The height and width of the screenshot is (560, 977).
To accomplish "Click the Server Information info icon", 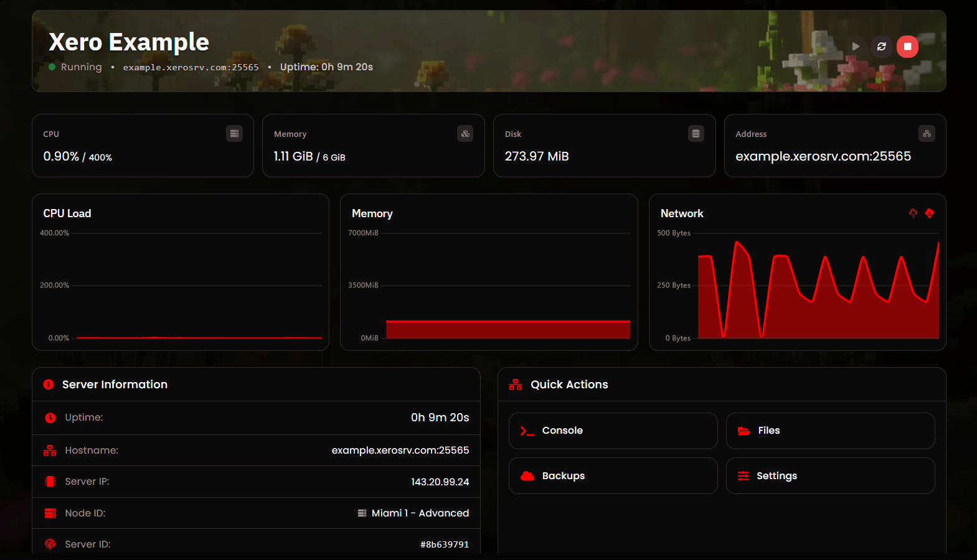I will [x=49, y=385].
